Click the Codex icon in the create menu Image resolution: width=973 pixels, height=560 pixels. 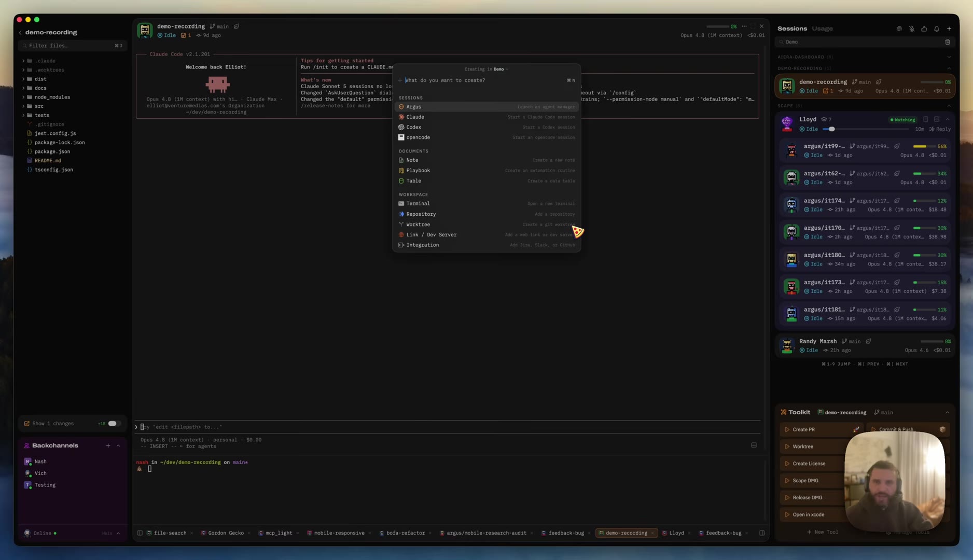pos(401,128)
